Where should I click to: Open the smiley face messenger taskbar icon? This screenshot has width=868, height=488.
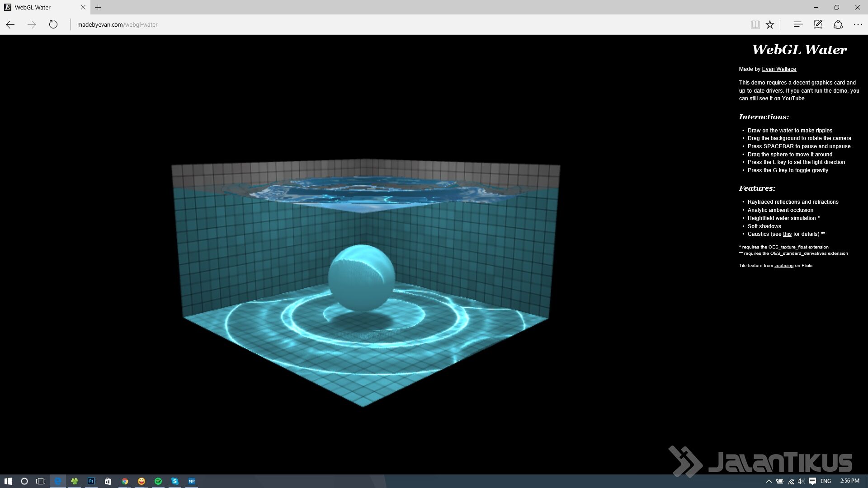tap(142, 481)
